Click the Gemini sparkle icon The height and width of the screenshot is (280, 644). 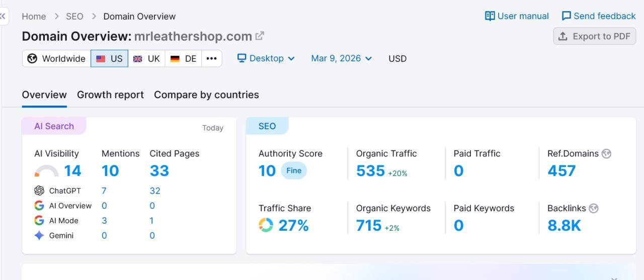click(39, 235)
